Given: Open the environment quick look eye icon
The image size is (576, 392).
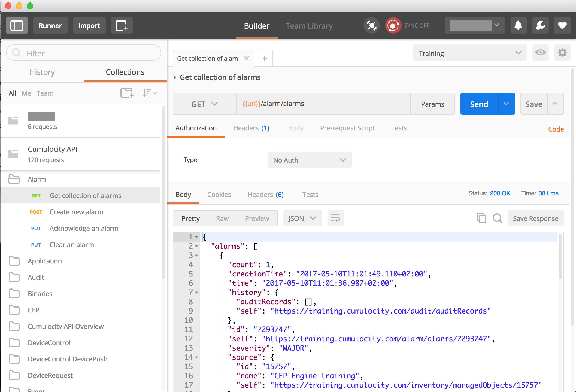Looking at the screenshot, I should tap(540, 53).
